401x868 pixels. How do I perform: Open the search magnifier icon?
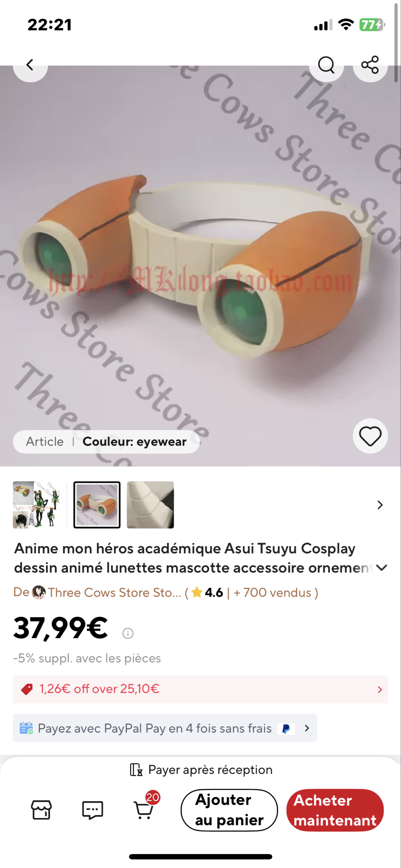(x=326, y=65)
